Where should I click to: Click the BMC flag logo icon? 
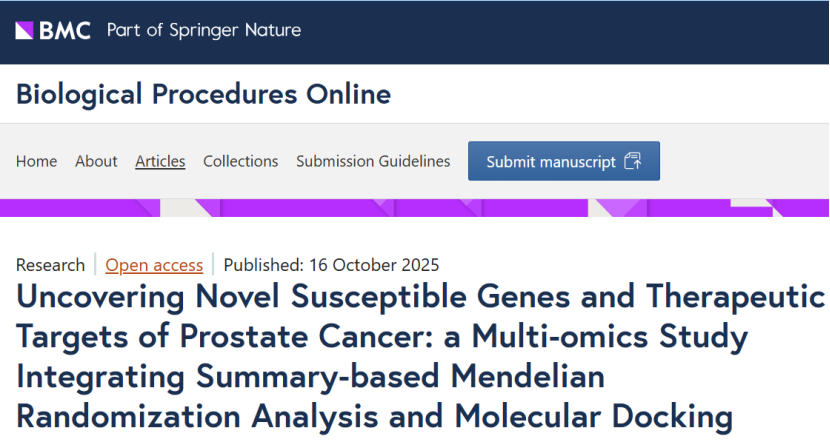click(x=26, y=30)
